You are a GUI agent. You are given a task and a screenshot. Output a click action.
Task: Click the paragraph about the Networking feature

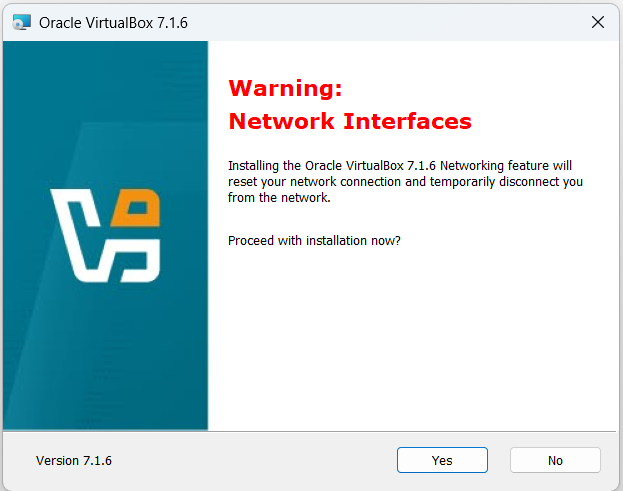point(405,182)
